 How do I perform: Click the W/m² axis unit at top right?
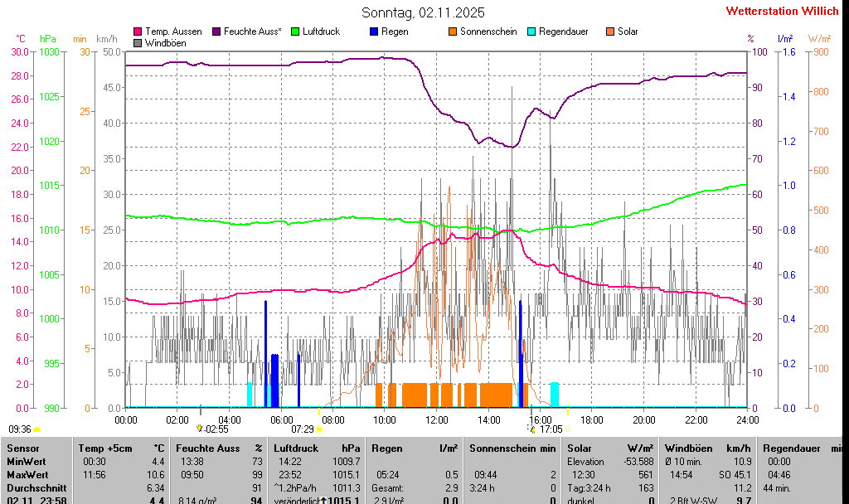819,39
